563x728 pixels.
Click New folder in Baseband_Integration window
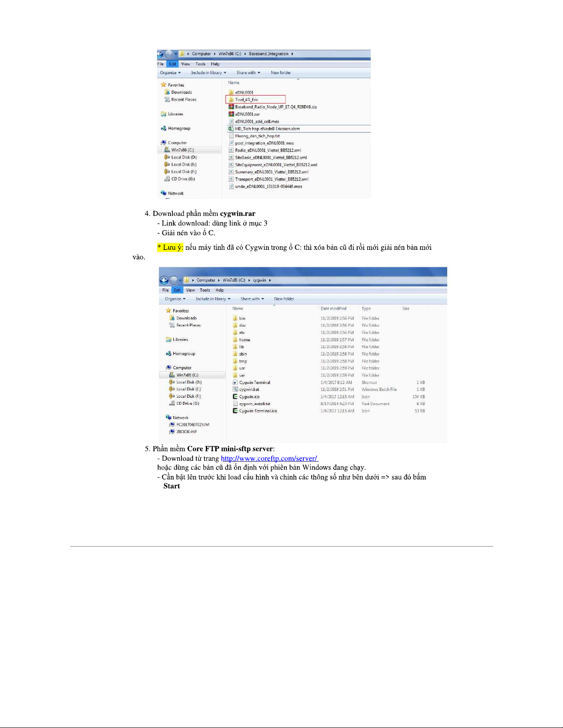click(280, 73)
